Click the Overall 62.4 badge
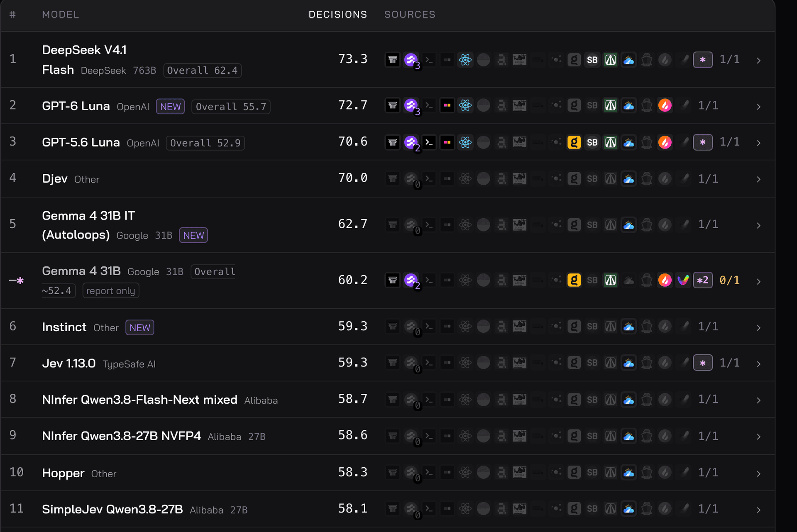Image resolution: width=797 pixels, height=532 pixels. 203,71
